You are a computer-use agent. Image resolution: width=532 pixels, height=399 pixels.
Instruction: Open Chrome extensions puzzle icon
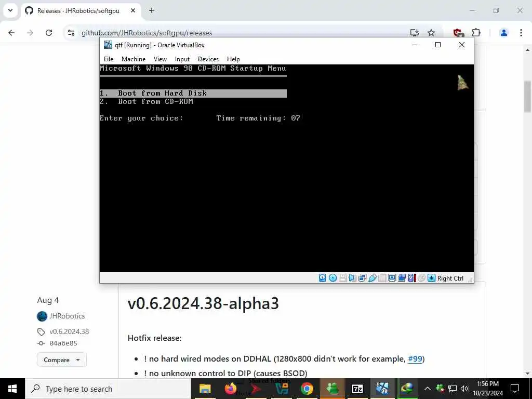[x=476, y=33]
